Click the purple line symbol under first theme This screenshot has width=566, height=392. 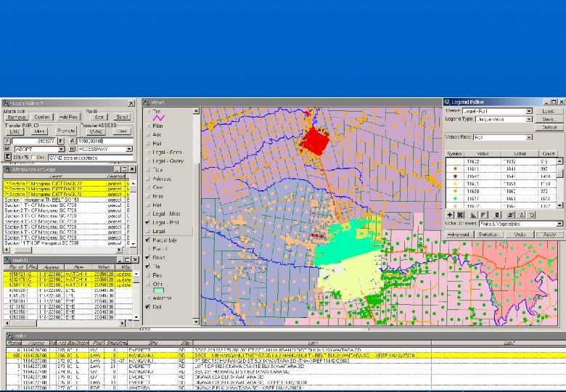(158, 118)
